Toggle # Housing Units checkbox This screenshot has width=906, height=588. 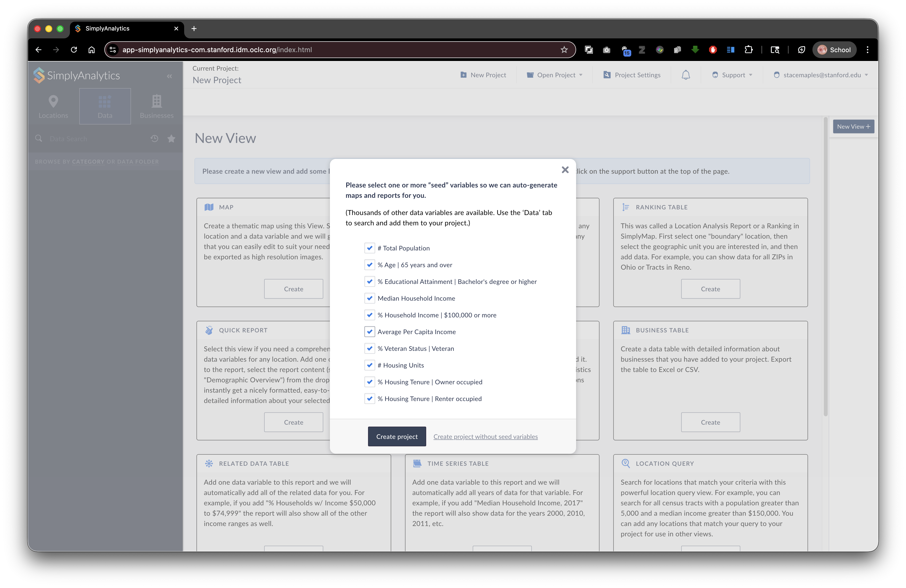[369, 365]
